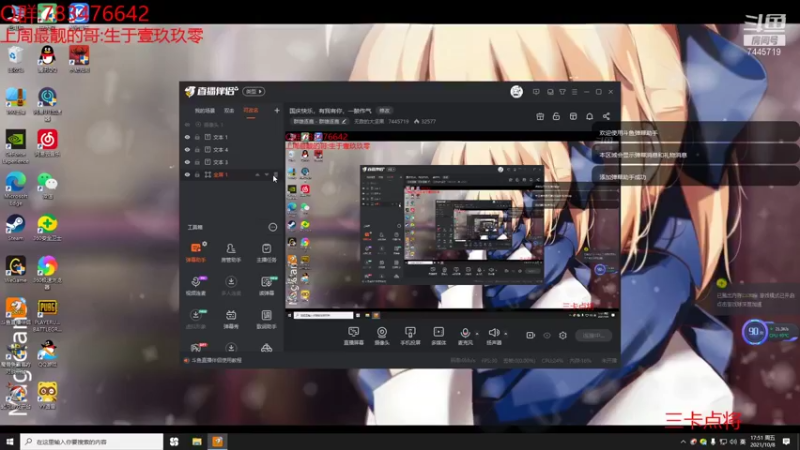Click the 麦克风 microphone icon

click(x=465, y=334)
